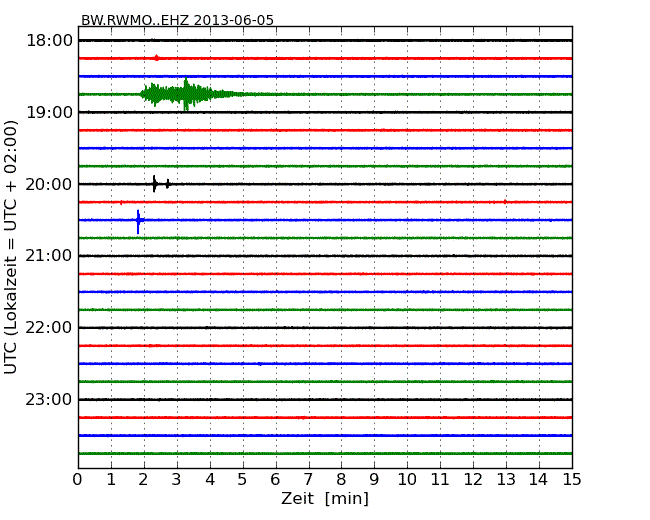The image size is (650, 520).
Task: Select the 19:00 time label
Action: [49, 112]
